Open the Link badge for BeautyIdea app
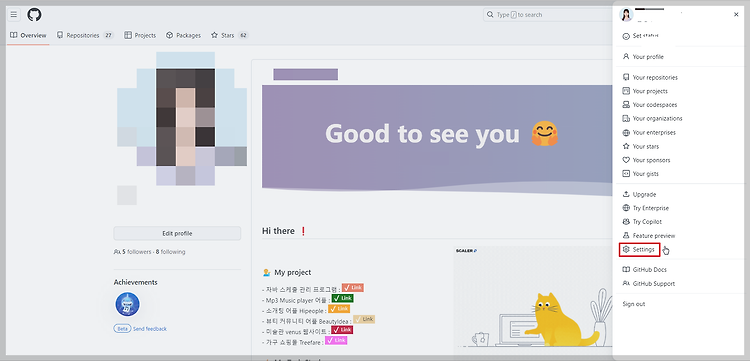The image size is (750, 361). coord(364,319)
